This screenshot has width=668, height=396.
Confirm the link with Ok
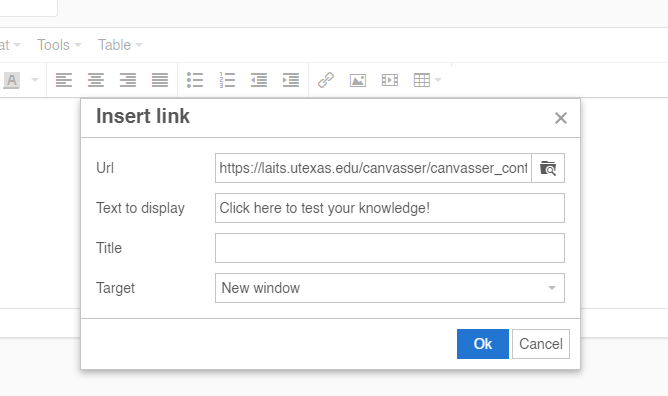click(483, 344)
